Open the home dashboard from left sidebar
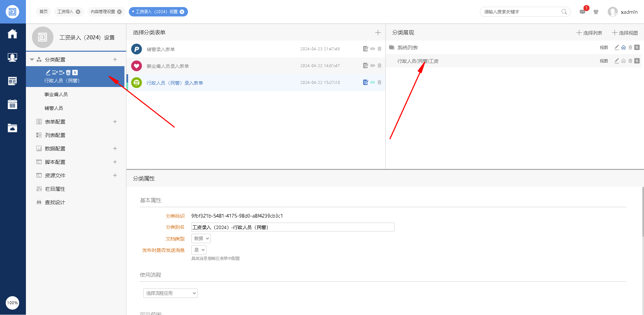The height and width of the screenshot is (315, 644). click(12, 34)
